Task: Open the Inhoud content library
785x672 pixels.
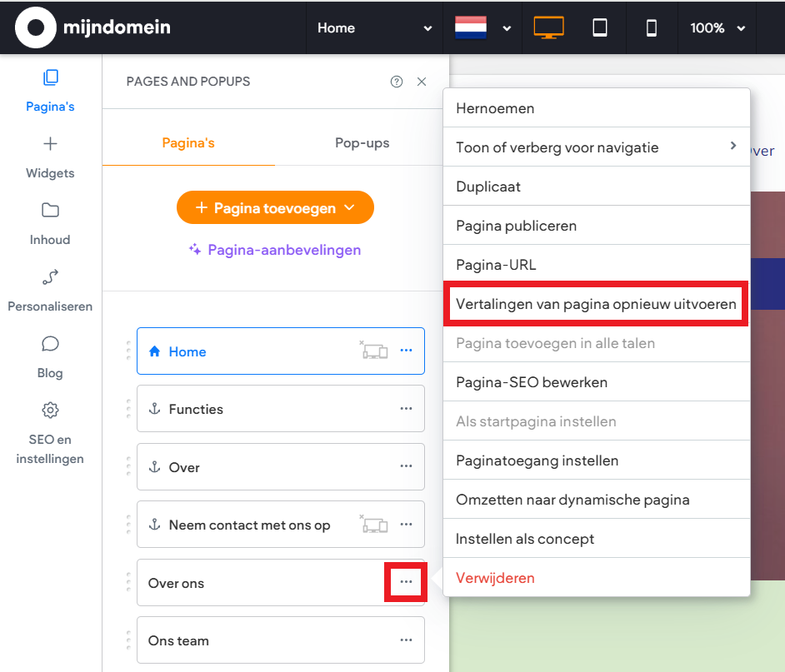Action: [x=50, y=223]
